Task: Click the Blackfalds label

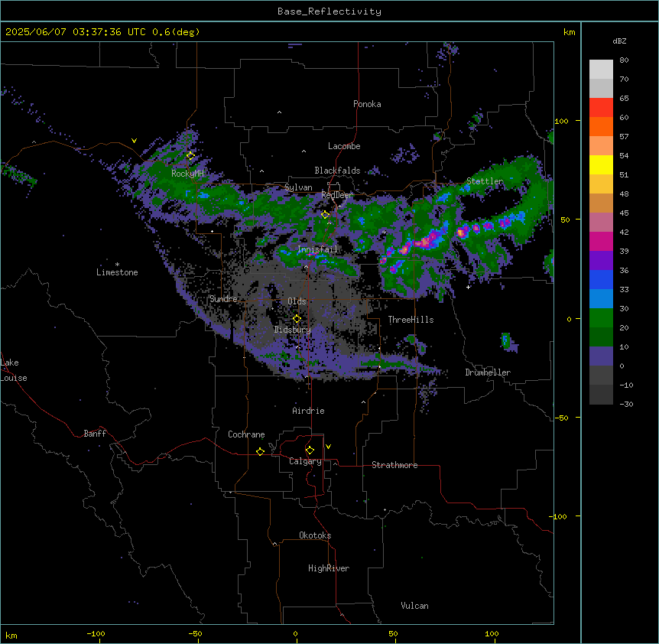Action: click(337, 171)
